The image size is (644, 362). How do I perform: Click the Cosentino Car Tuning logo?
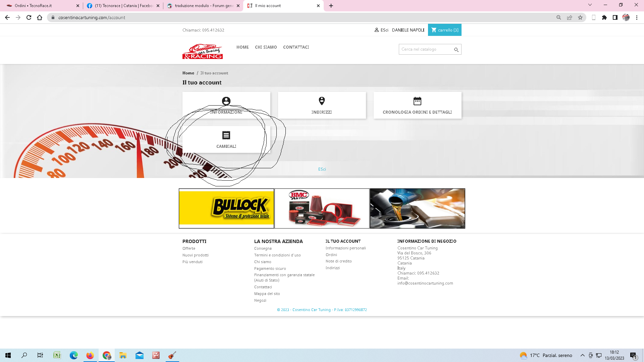tap(202, 51)
